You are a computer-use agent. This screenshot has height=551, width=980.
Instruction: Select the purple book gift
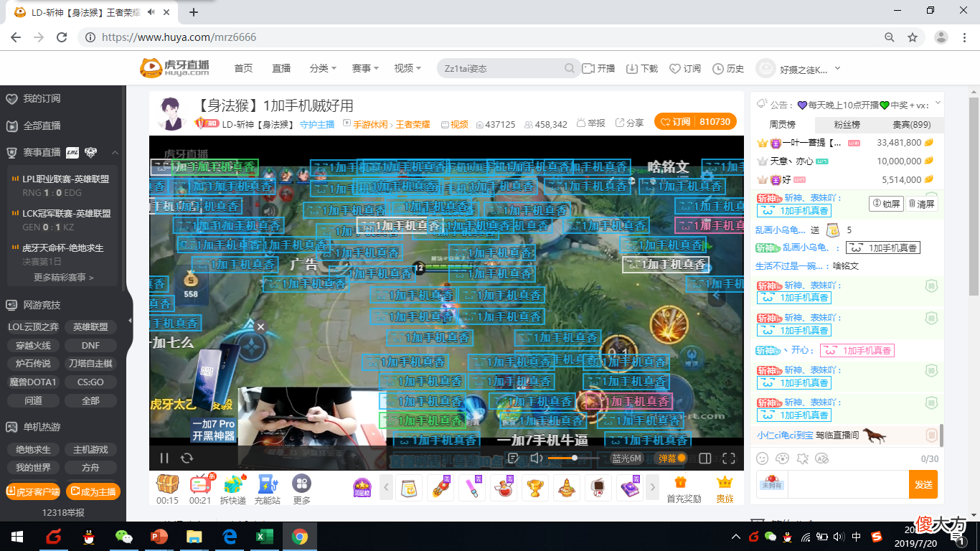(630, 488)
